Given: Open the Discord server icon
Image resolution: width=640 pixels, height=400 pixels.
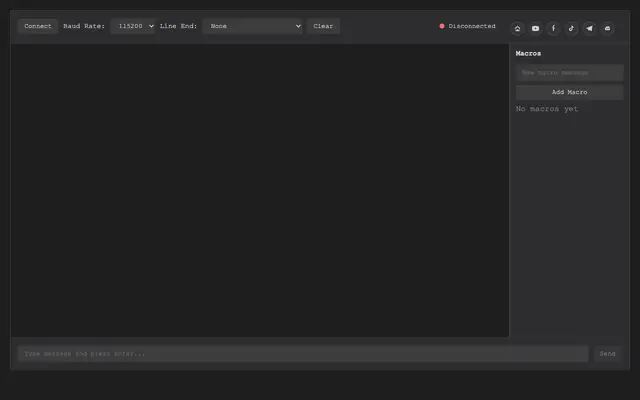Looking at the screenshot, I should tap(607, 29).
